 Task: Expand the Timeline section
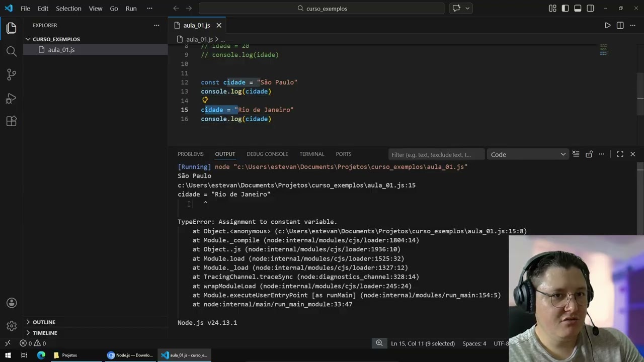coord(45,333)
